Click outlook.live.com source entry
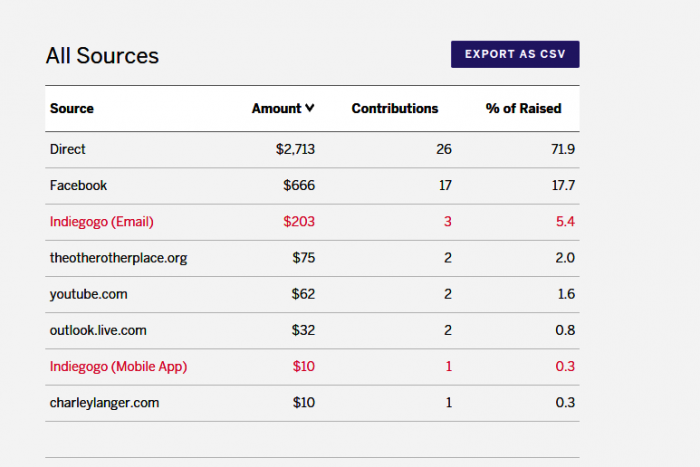The height and width of the screenshot is (467, 700). point(98,330)
